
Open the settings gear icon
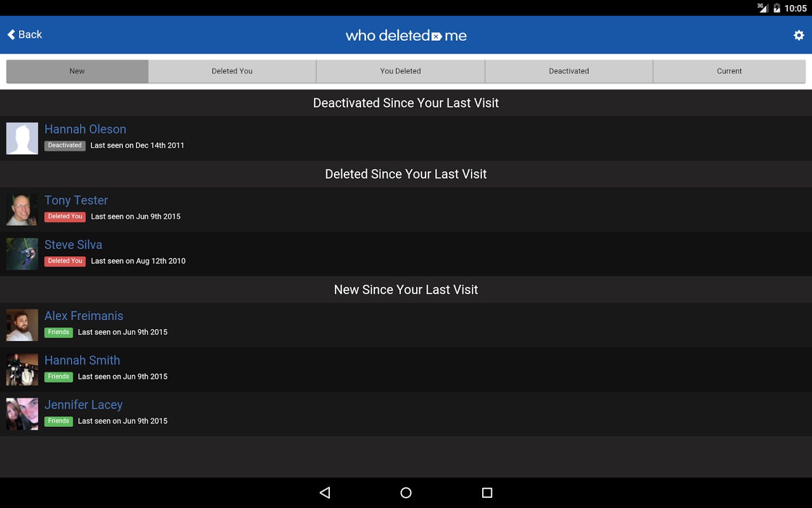(x=798, y=35)
